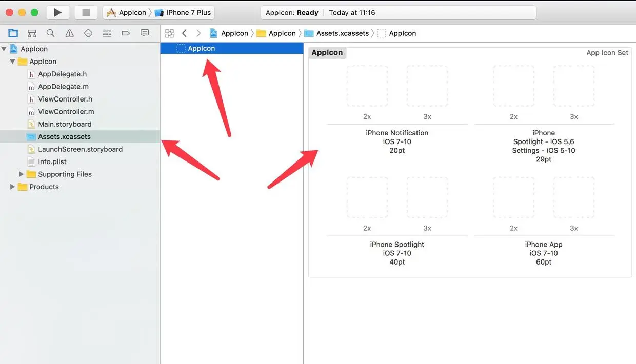Click the iPhone App 60pt caption

click(544, 253)
